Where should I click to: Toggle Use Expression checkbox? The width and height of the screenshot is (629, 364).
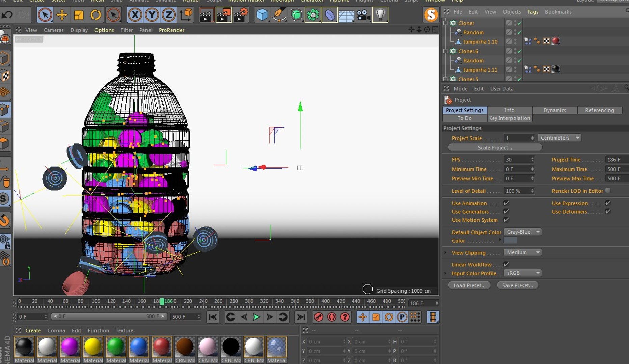click(x=608, y=203)
